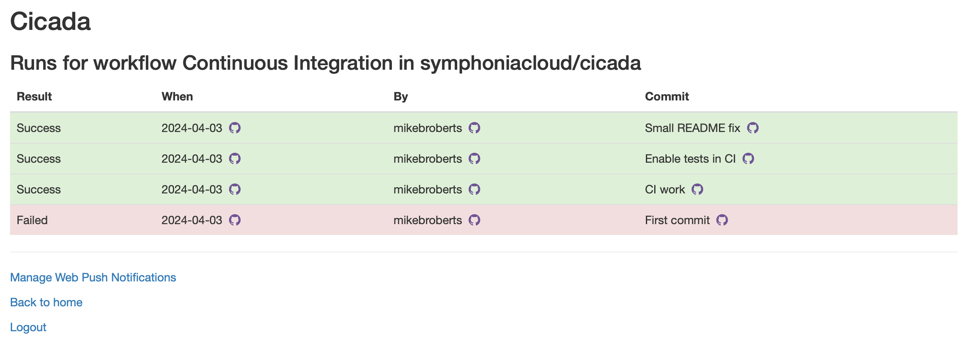Open run GitHub icon in the CI work row
Viewport: 980px width, 347px height.
tap(235, 189)
